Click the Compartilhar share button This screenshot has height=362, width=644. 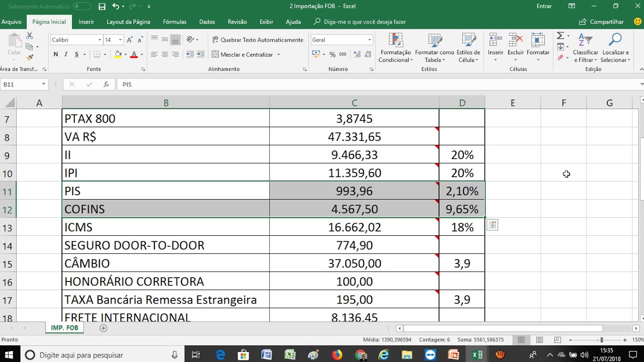(602, 22)
